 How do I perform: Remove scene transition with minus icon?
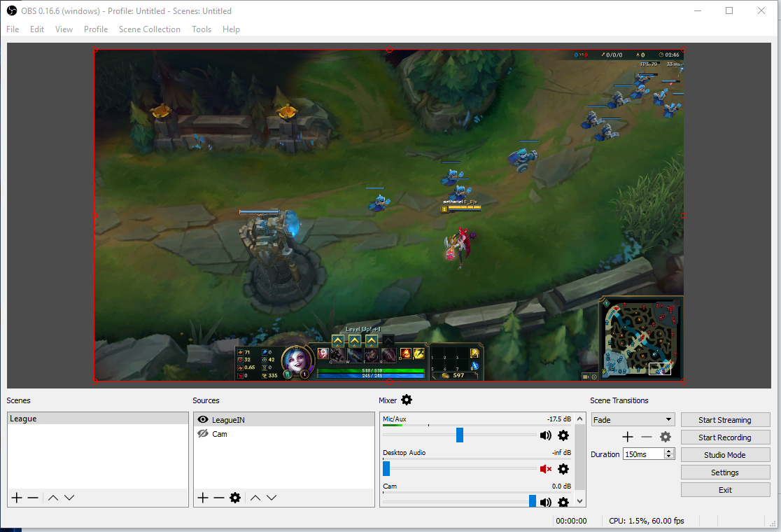tap(647, 437)
